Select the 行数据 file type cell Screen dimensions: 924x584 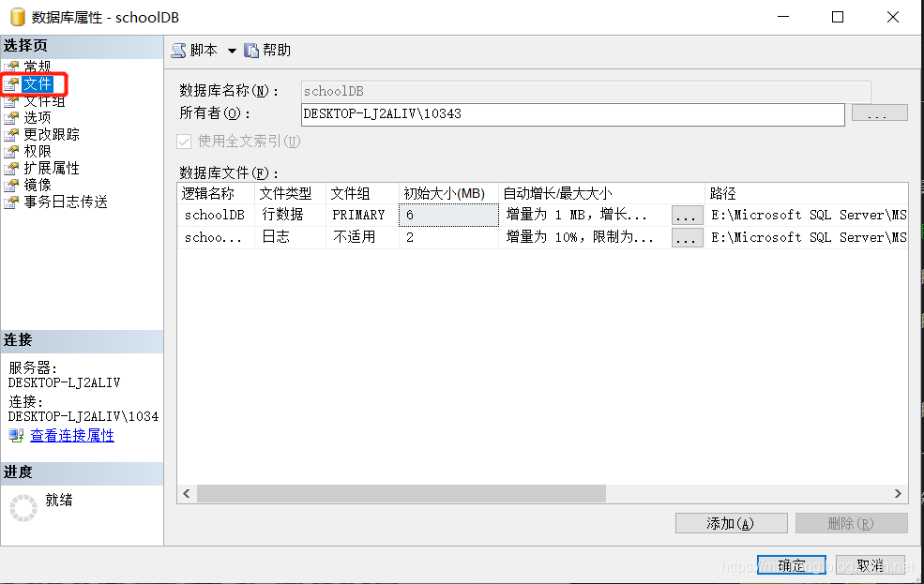pos(290,215)
